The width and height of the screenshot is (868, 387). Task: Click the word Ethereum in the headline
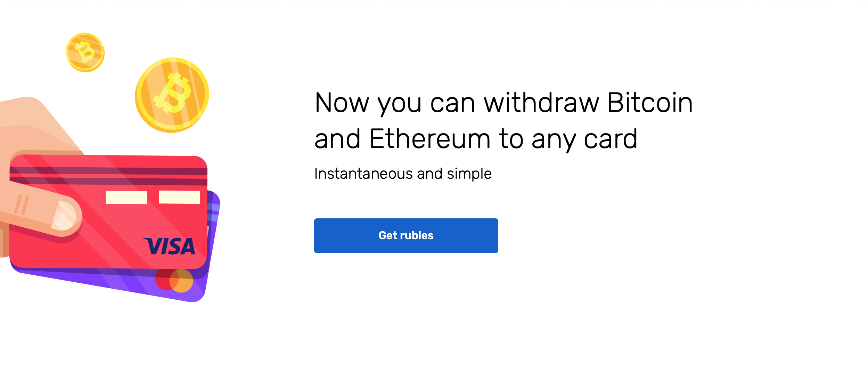coord(430,139)
